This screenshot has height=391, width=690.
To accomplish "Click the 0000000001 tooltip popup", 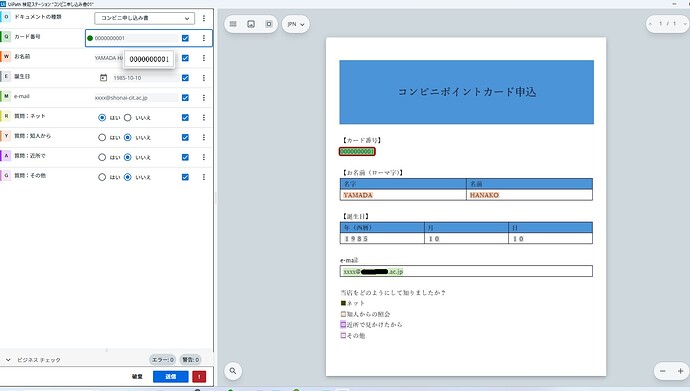I will click(149, 59).
